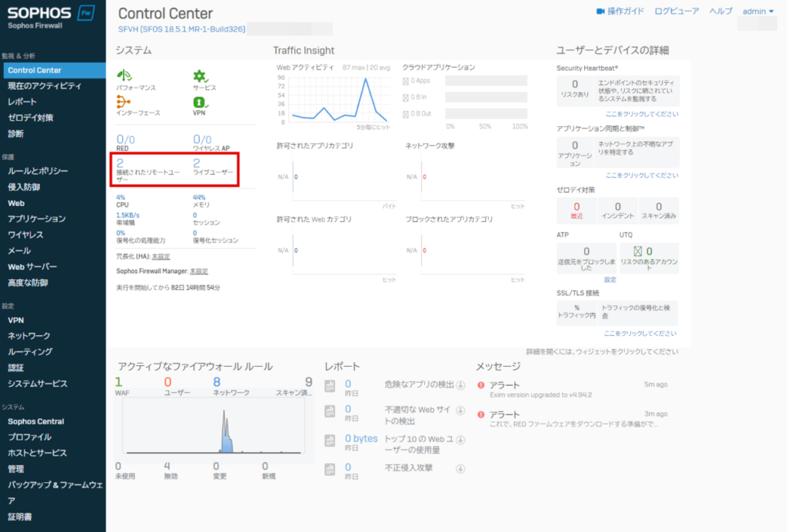The height and width of the screenshot is (532, 787).
Task: Click the ネットワーク rule count 8
Action: pos(217,382)
